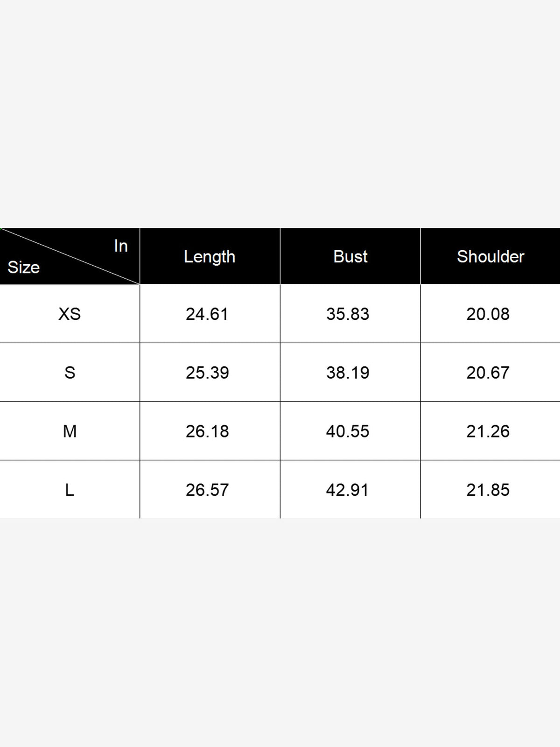Click the M bust value 40.55

(348, 431)
